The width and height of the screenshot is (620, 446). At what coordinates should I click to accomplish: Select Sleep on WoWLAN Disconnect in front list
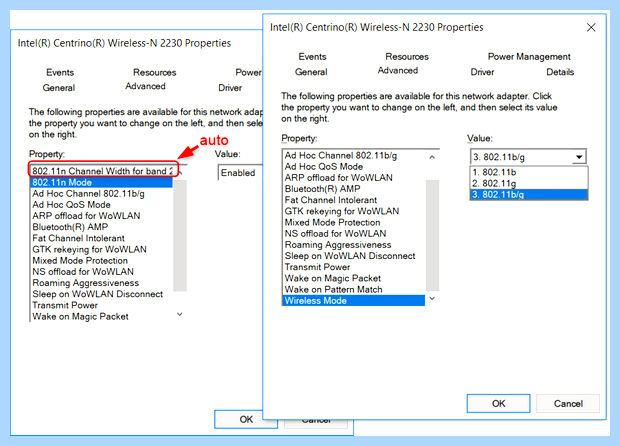[x=354, y=256]
